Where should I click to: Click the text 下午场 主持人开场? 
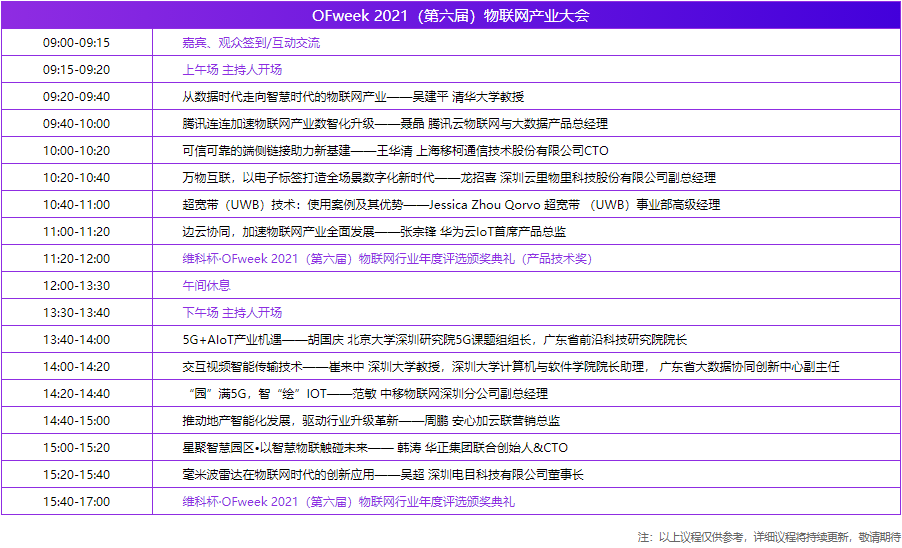(232, 313)
